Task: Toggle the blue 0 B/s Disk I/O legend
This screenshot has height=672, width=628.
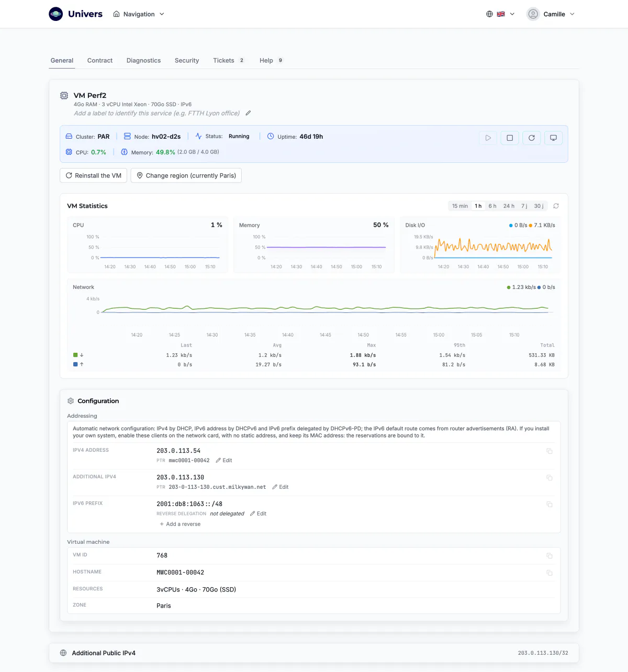Action: click(x=518, y=226)
